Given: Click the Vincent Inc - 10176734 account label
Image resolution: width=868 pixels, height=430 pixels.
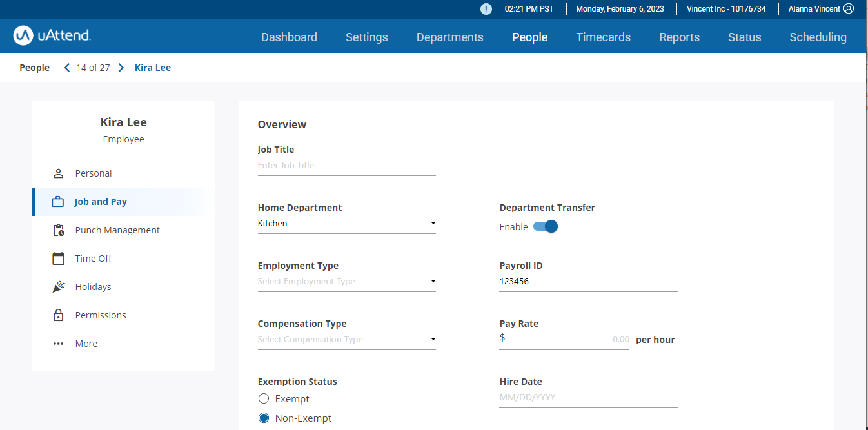Looking at the screenshot, I should [726, 9].
